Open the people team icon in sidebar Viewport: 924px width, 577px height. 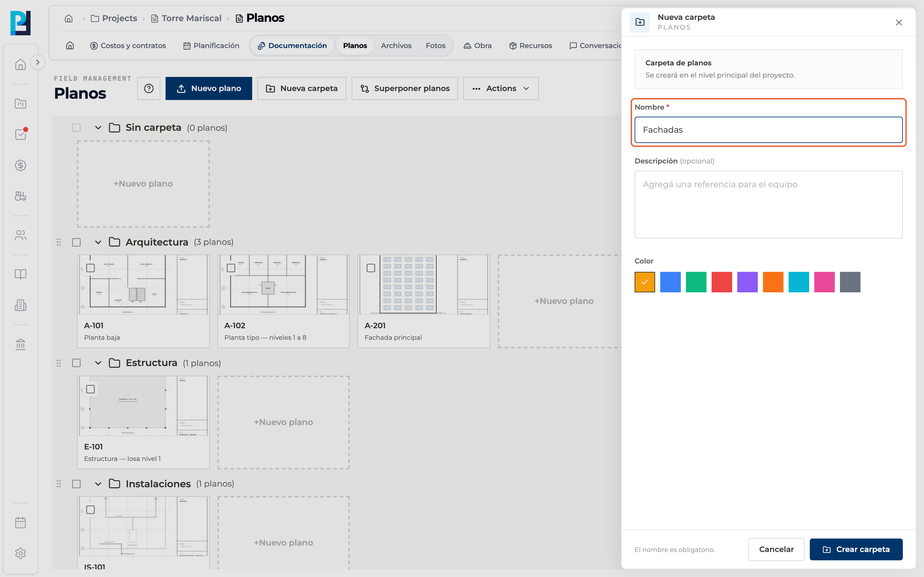coord(21,236)
